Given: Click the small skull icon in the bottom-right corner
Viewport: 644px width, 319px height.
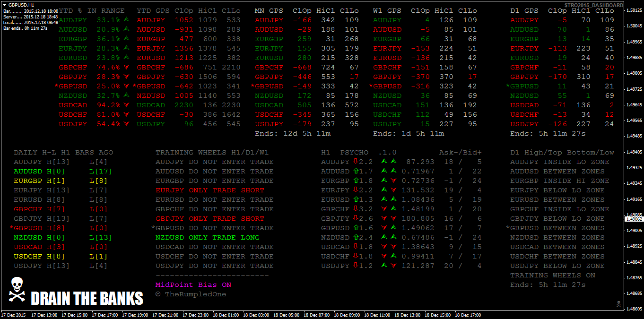Looking at the screenshot, I should (x=618, y=303).
